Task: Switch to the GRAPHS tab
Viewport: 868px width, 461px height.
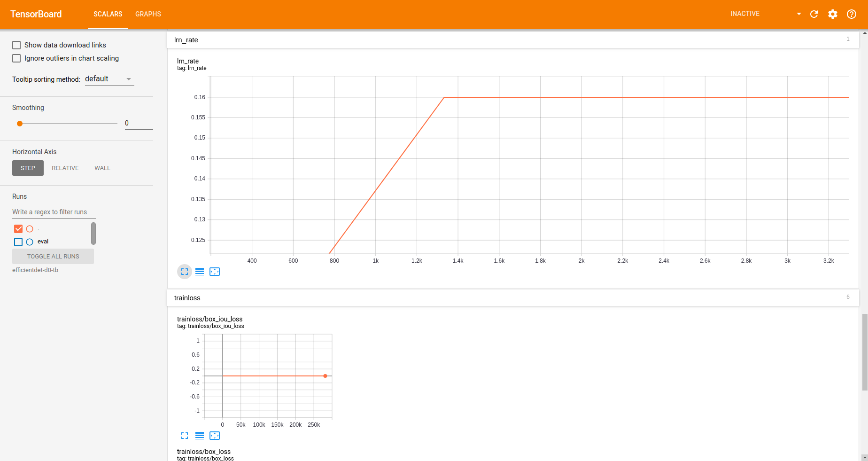Action: click(148, 14)
